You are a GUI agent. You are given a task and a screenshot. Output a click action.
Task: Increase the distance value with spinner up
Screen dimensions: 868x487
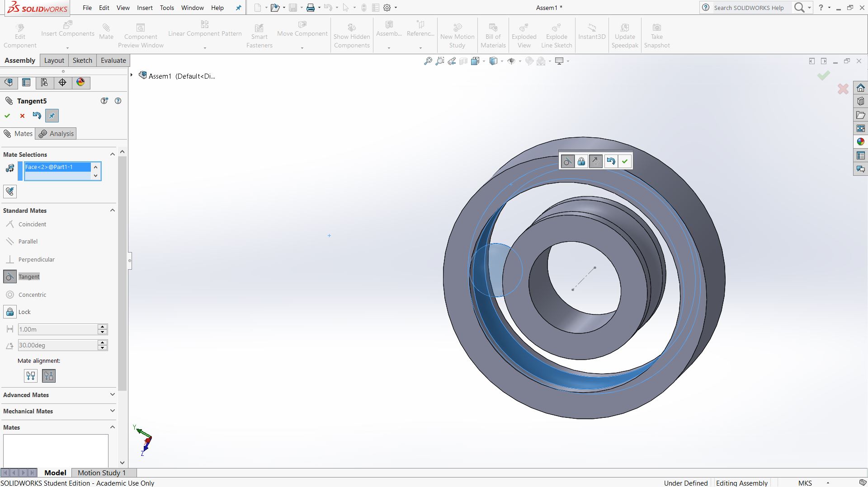click(x=103, y=327)
